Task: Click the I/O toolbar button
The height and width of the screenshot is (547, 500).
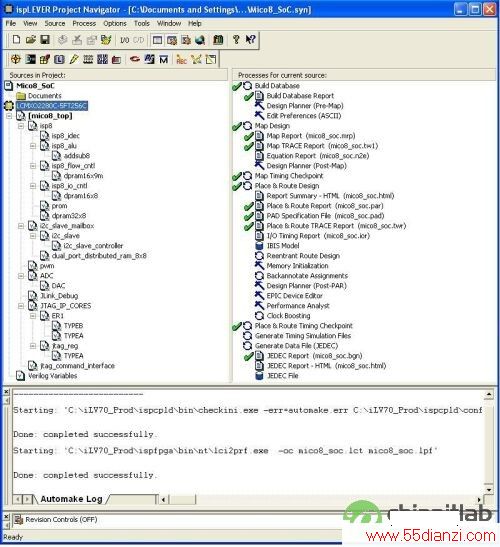Action: coord(125,40)
